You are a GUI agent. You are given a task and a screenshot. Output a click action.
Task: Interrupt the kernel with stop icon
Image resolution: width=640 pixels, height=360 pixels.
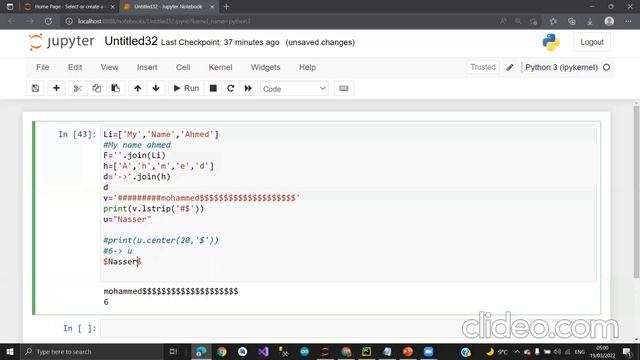pos(213,88)
